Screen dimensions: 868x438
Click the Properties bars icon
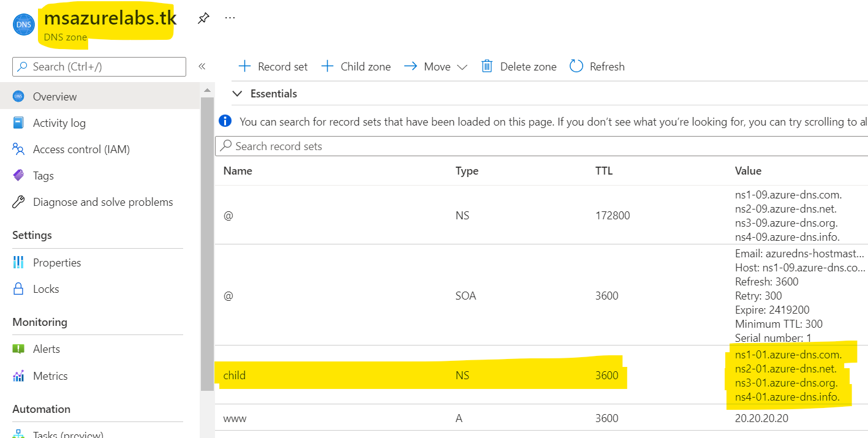click(18, 263)
